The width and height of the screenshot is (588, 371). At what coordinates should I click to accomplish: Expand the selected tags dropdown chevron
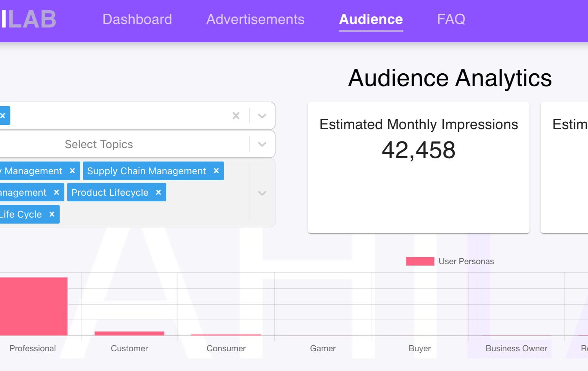262,193
